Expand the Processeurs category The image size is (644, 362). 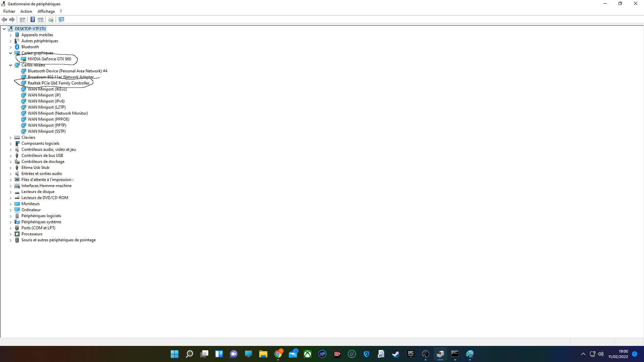click(x=10, y=234)
